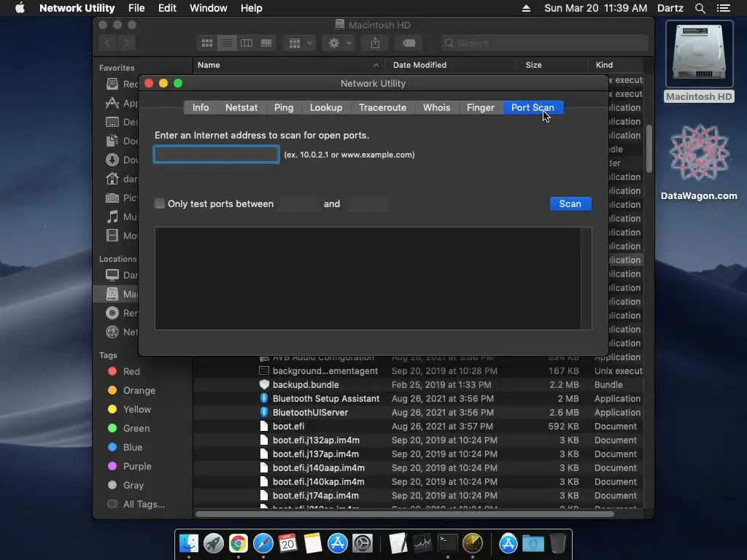Open Notes app from the Dock
Viewport: 747px width, 560px height.
312,543
